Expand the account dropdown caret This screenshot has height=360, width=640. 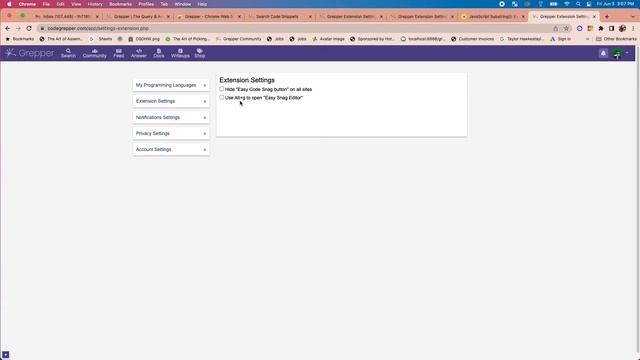pos(627,53)
